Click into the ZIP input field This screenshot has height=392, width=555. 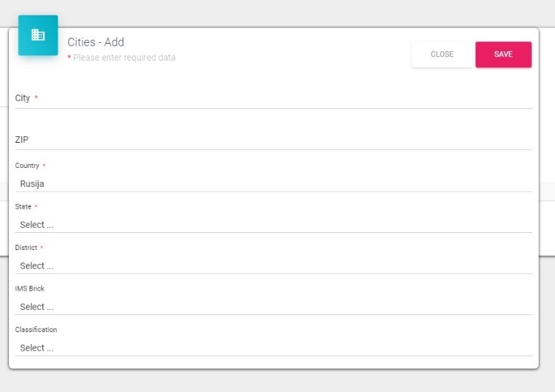tap(274, 139)
